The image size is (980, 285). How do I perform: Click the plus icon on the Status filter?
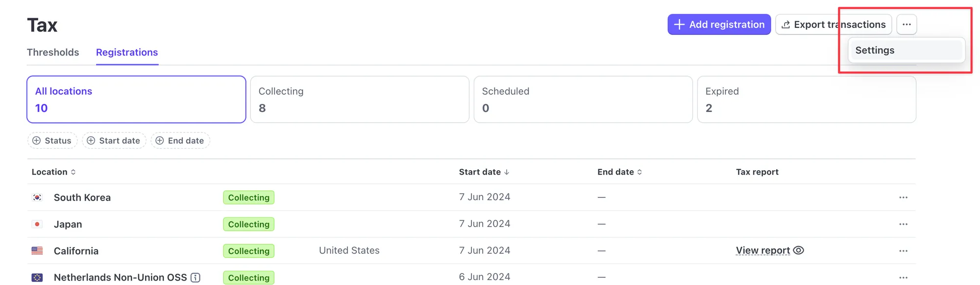[37, 140]
